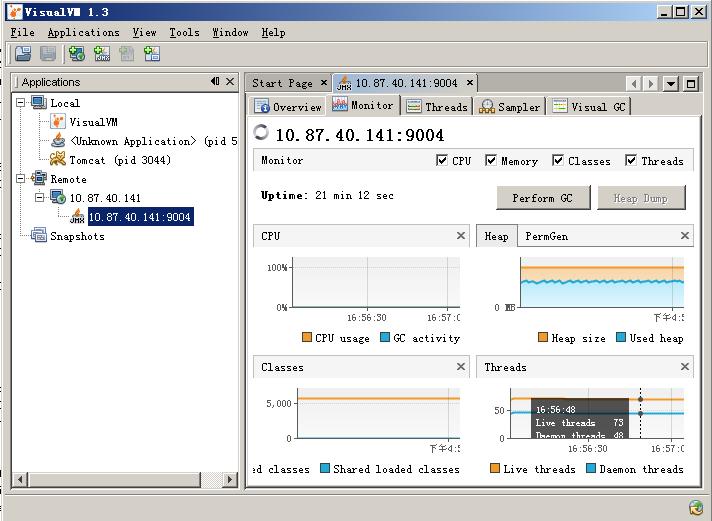Screen dimensions: 712x521
Task: Click the GC activity blue legend swatch
Action: pos(385,337)
